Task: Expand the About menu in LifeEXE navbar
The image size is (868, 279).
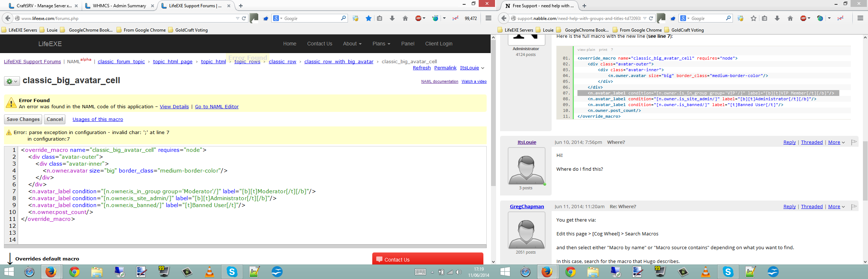Action: (x=352, y=44)
